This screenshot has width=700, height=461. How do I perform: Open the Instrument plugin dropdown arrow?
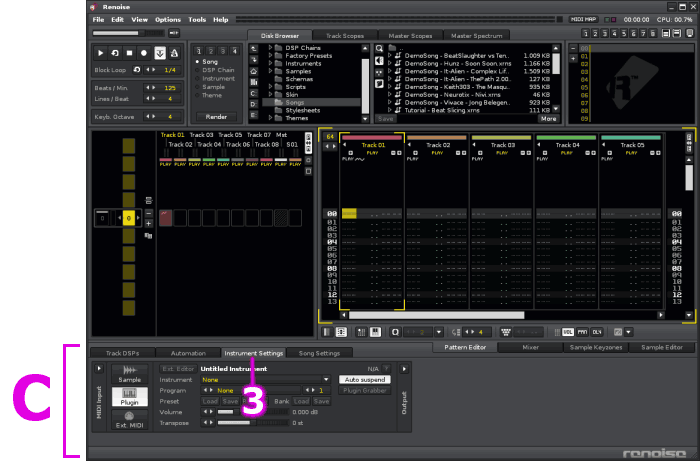click(x=326, y=380)
